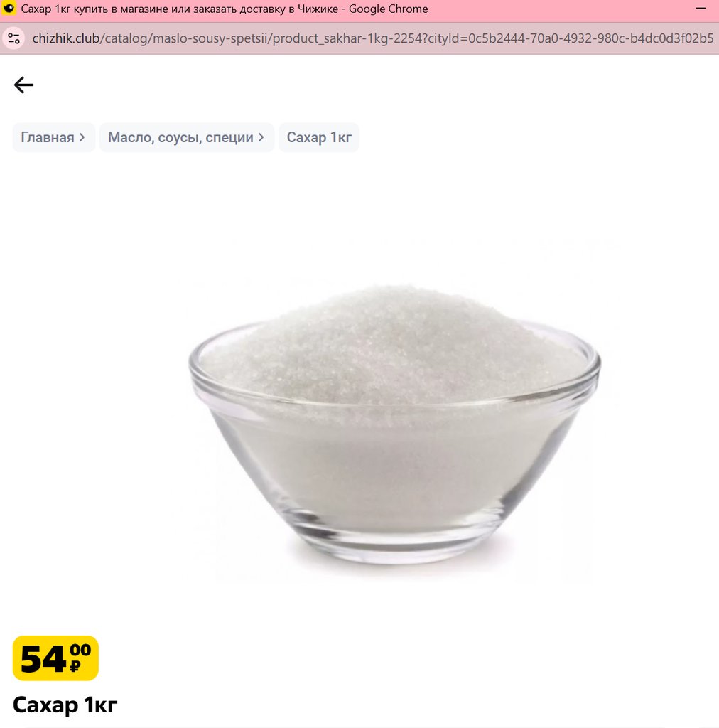Click the Chizhik favicon in the title bar
Image resolution: width=719 pixels, height=728 pixels.
tap(9, 8)
